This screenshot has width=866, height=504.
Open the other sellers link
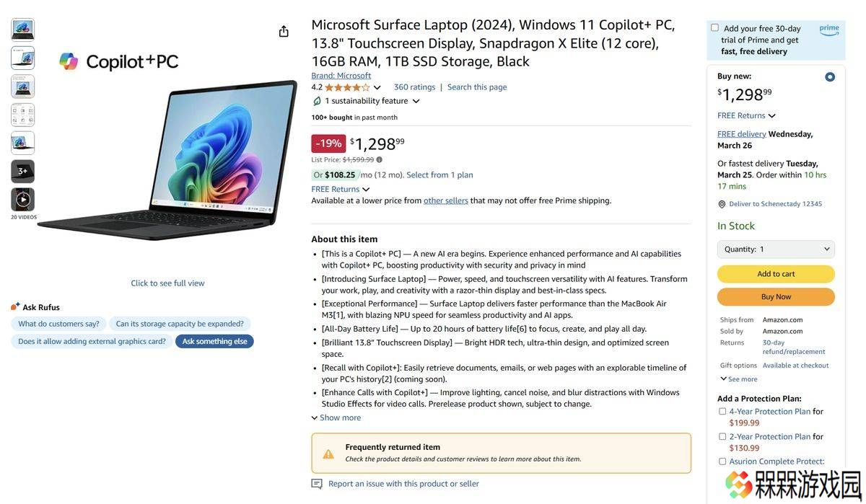(x=446, y=201)
